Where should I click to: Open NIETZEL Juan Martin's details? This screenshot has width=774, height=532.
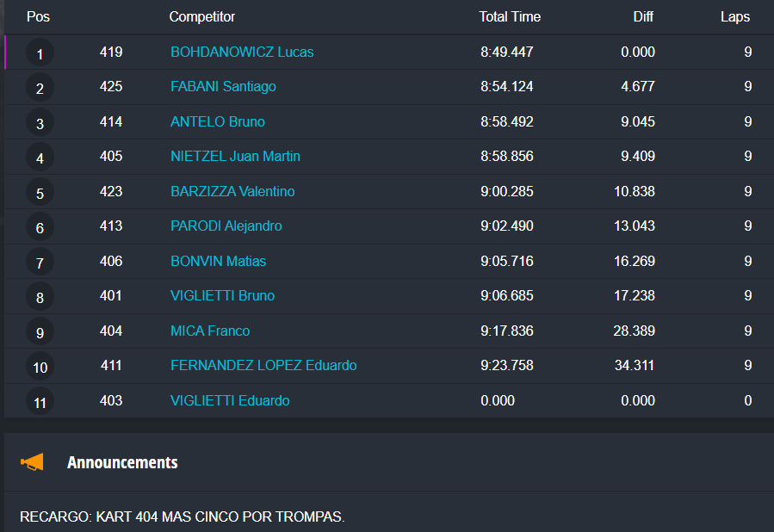(x=235, y=156)
